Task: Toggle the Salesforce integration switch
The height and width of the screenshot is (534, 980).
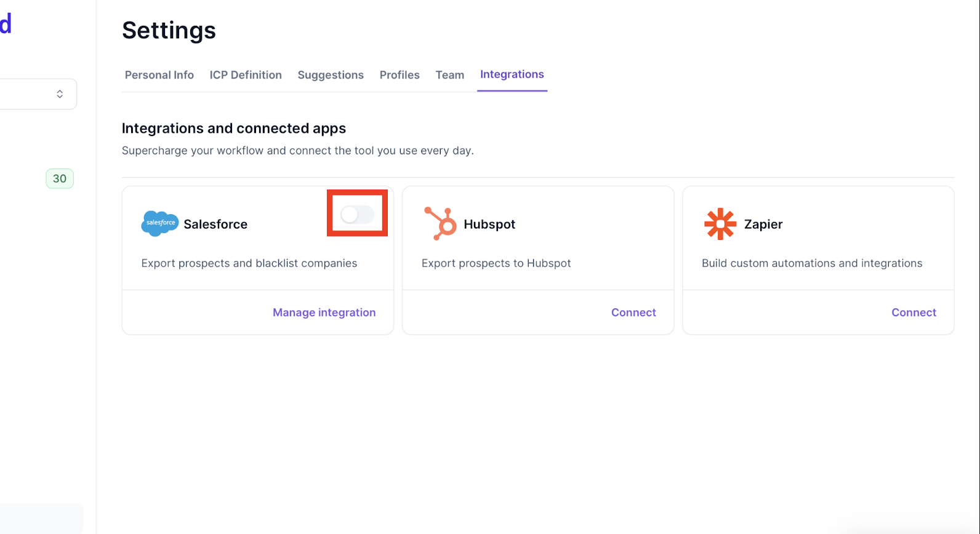Action: pos(357,214)
